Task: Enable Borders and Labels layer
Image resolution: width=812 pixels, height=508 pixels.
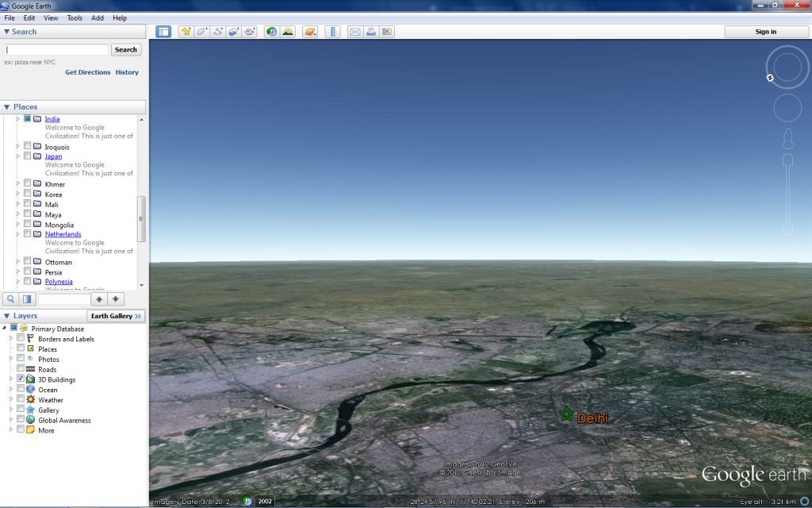Action: pos(21,338)
